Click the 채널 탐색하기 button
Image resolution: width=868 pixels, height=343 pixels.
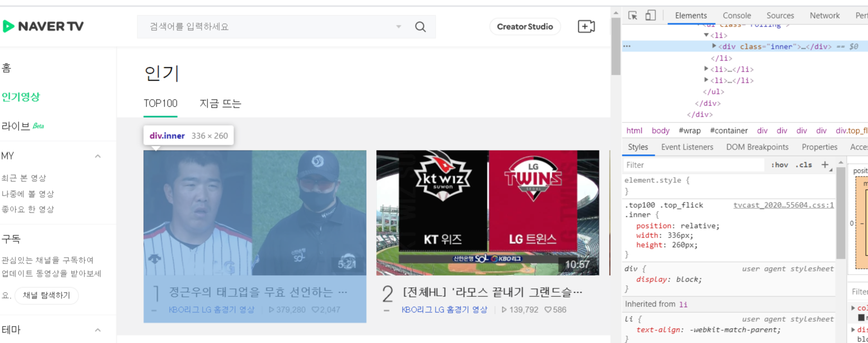[x=47, y=295]
